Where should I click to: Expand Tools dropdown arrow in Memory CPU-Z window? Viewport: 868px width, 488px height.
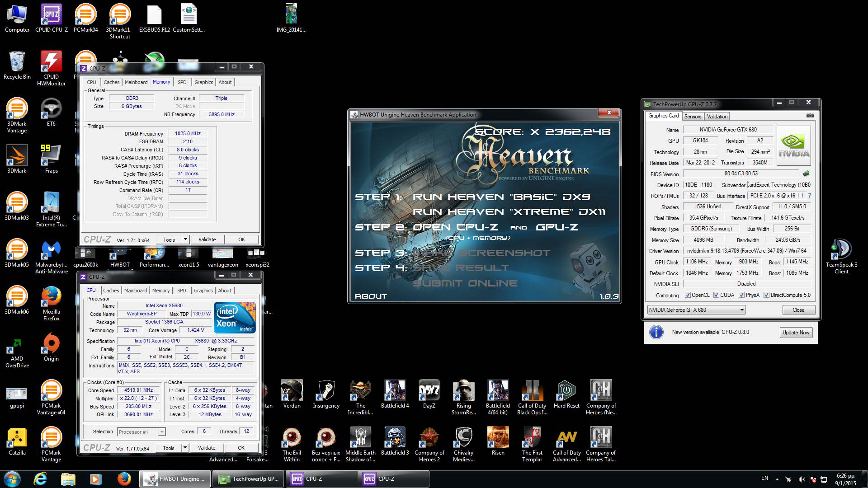coord(185,239)
